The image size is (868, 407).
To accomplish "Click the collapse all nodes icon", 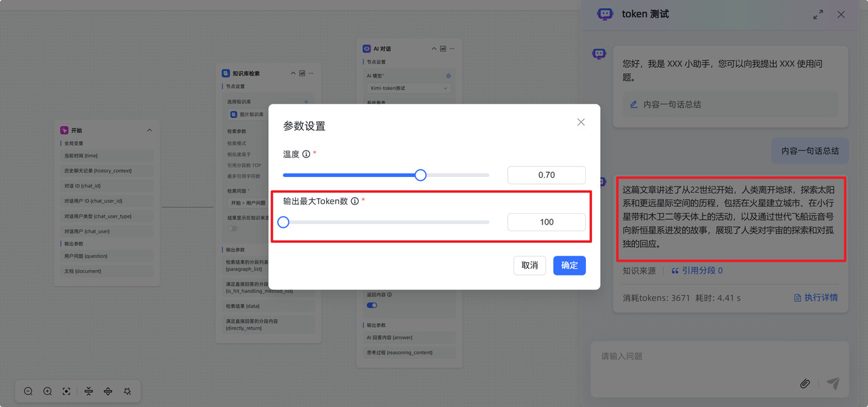I will (x=89, y=391).
